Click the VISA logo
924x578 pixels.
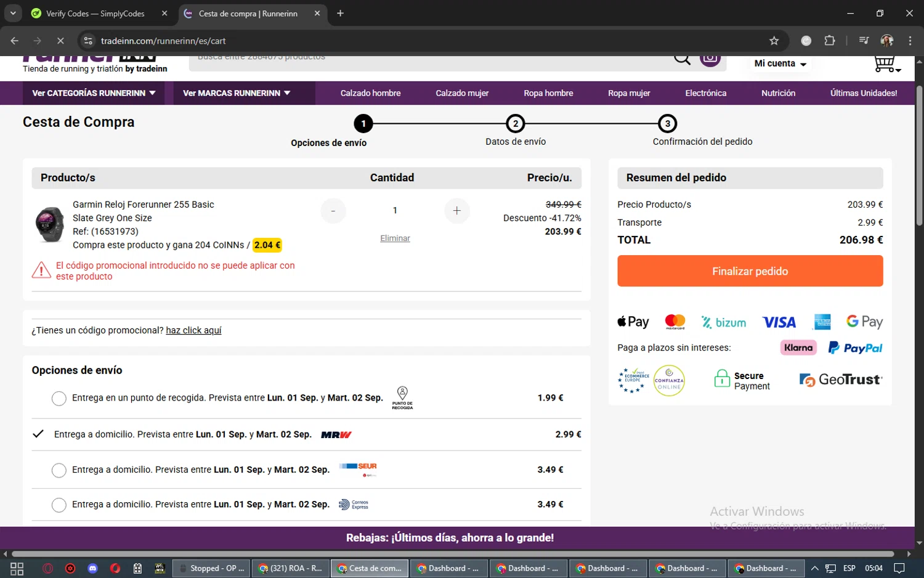click(x=779, y=322)
